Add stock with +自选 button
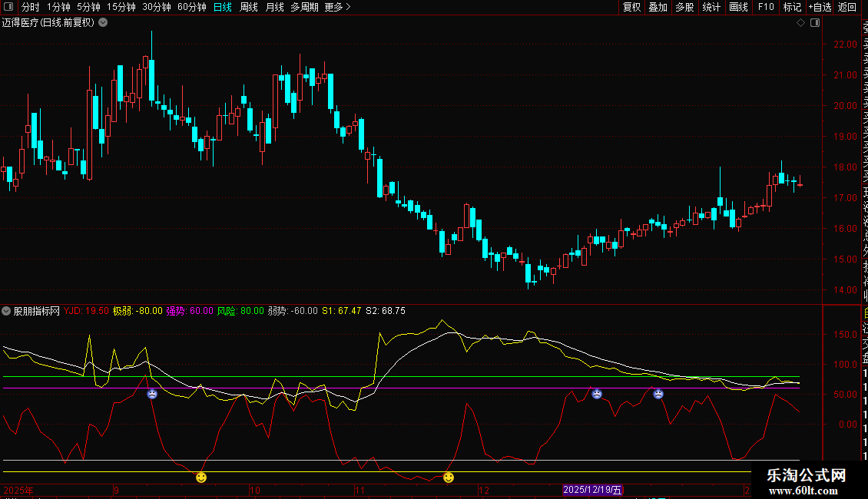 point(819,7)
